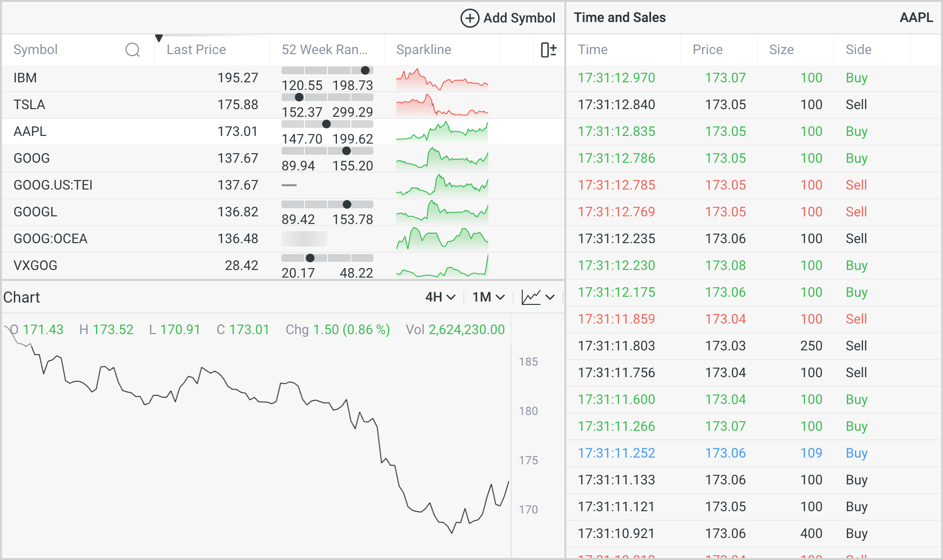Click the Size column header

[781, 50]
